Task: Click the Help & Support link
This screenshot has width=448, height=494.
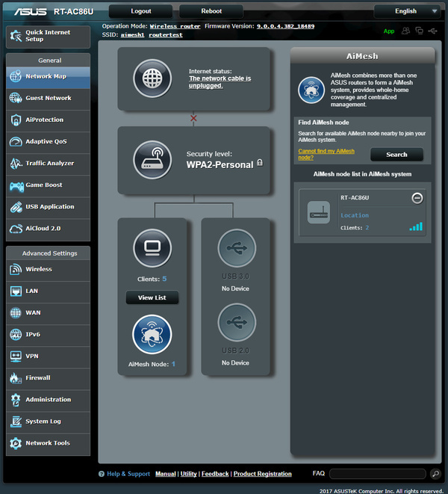Action: point(128,474)
